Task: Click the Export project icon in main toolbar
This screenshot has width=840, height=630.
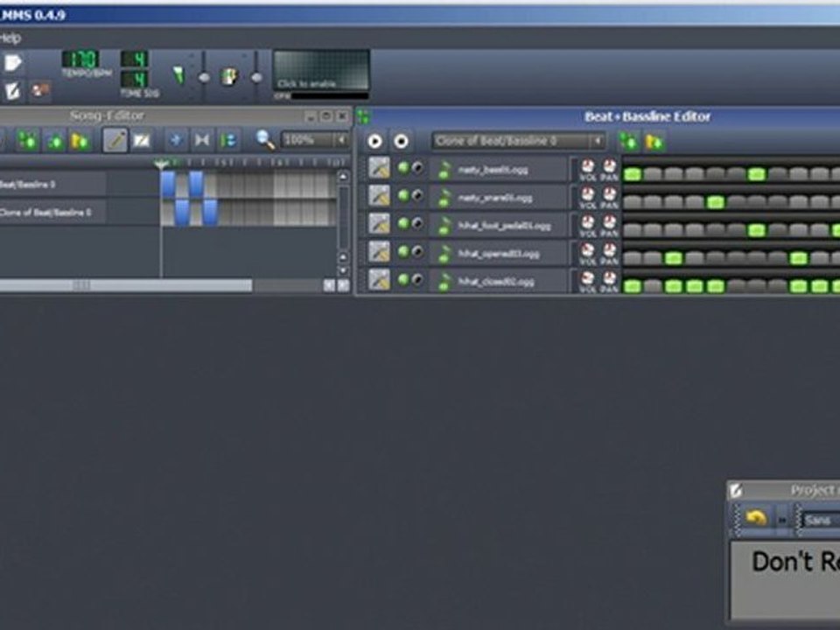Action: click(13, 63)
